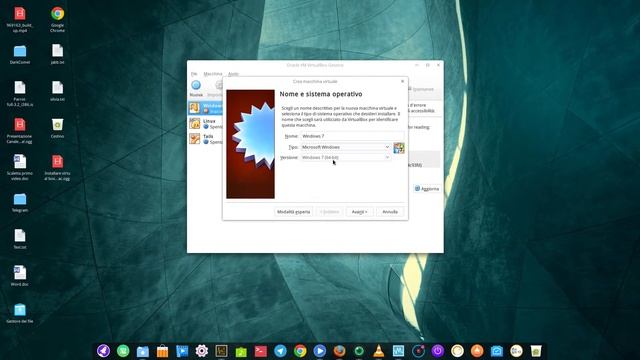Launch Firefox from the dock
The width and height of the screenshot is (640, 360).
click(339, 351)
